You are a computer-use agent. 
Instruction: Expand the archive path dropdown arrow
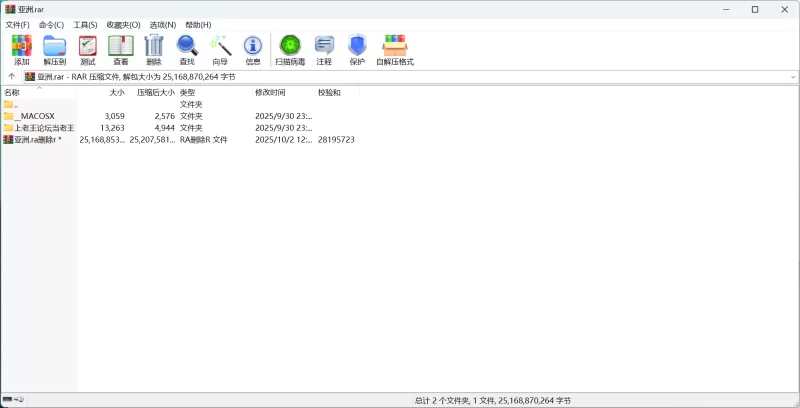(793, 77)
